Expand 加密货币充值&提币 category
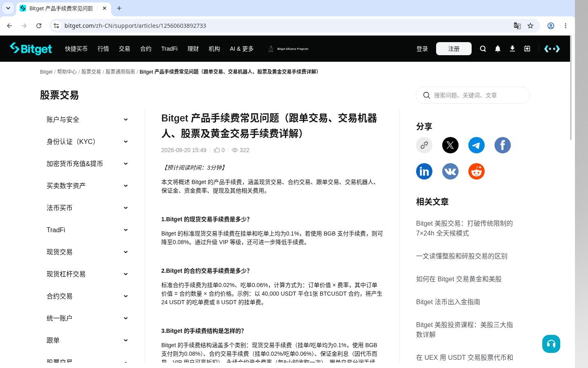 tap(87, 164)
